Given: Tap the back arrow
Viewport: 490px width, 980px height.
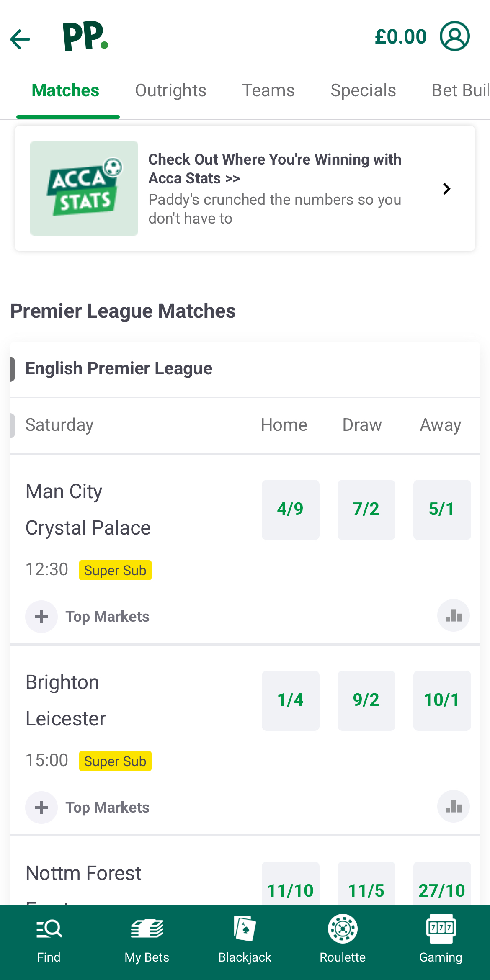Looking at the screenshot, I should pos(20,39).
